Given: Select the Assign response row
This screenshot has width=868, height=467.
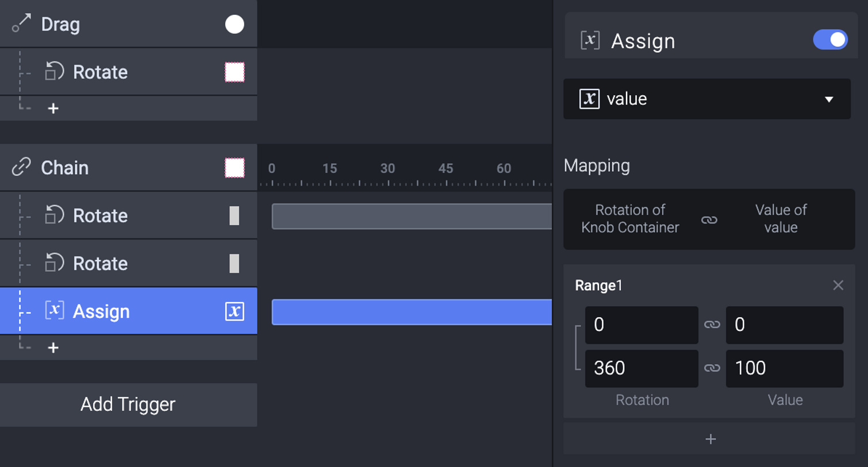Looking at the screenshot, I should 129,311.
